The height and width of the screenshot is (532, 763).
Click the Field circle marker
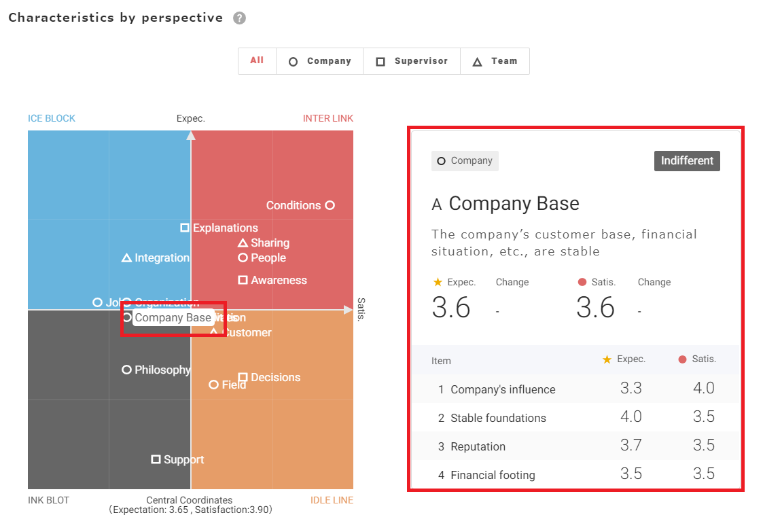(213, 385)
